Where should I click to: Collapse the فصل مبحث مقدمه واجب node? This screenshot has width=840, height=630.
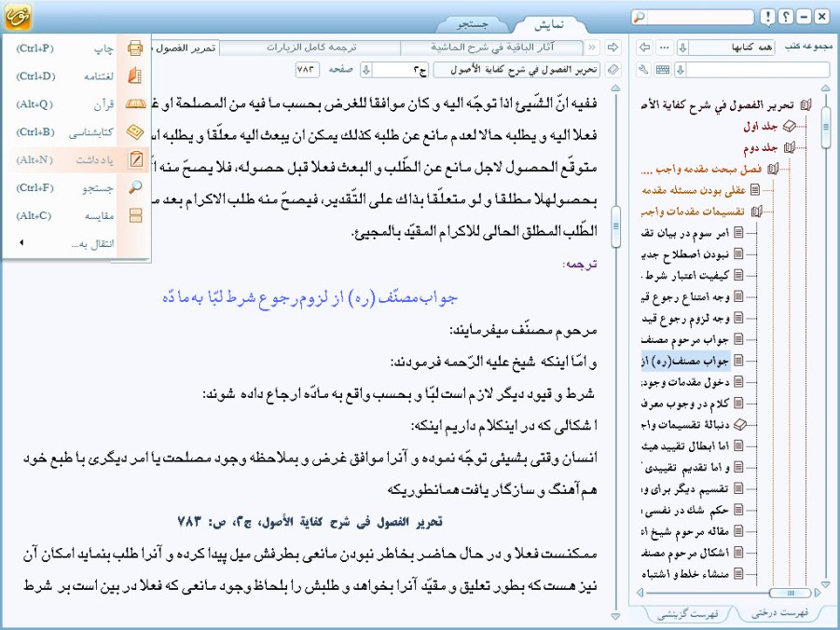[773, 170]
